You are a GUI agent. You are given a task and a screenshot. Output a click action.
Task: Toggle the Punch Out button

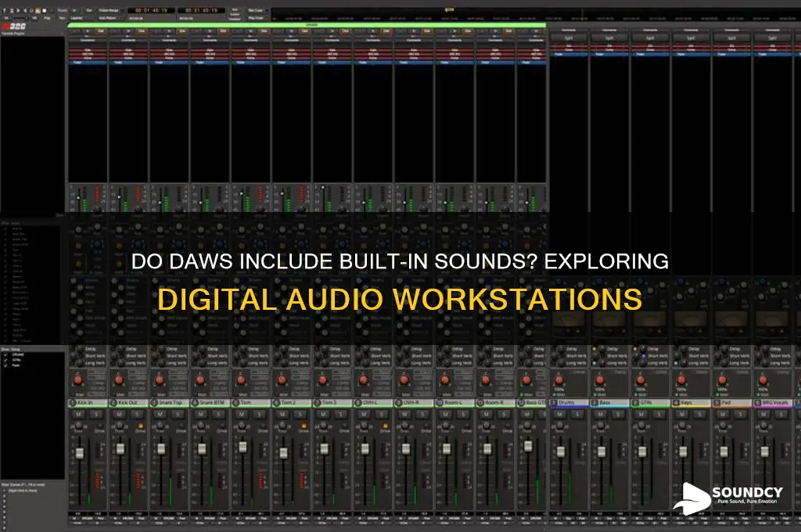point(89,11)
